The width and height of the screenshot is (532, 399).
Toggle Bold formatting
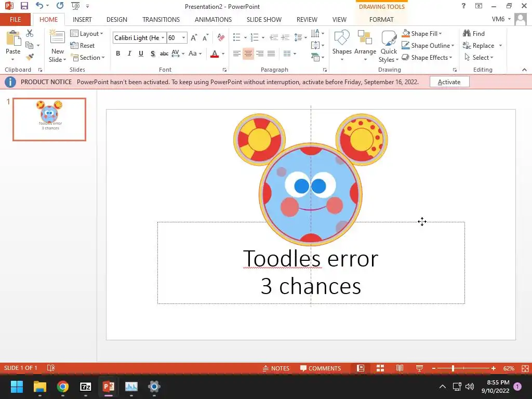pyautogui.click(x=118, y=54)
